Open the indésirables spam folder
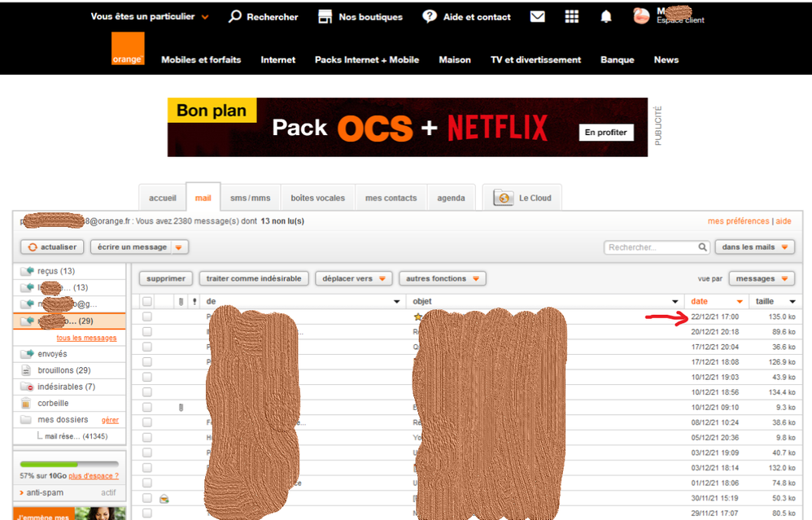 tap(66, 387)
